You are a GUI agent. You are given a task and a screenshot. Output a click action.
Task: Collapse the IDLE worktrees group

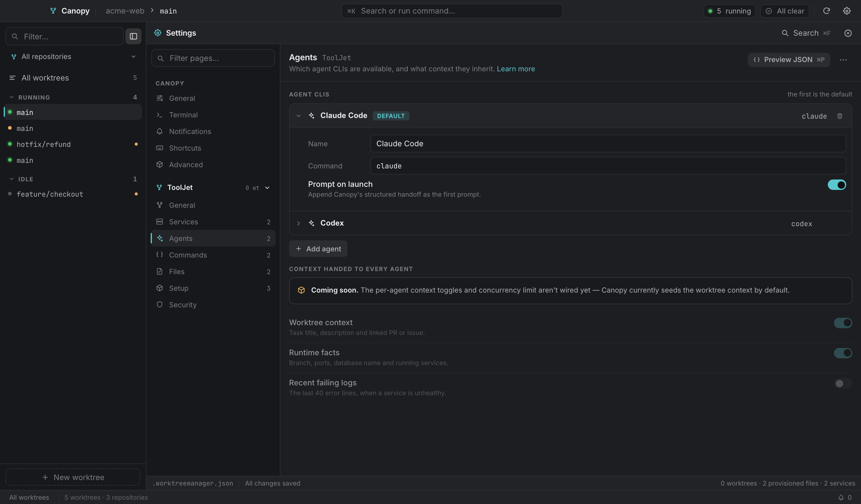(12, 179)
